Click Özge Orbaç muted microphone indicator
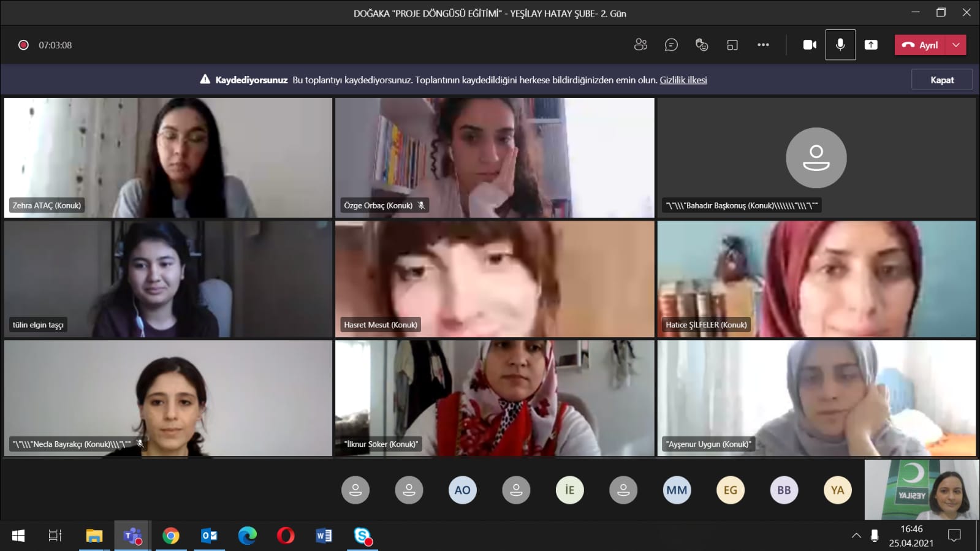The width and height of the screenshot is (980, 551). coord(422,205)
